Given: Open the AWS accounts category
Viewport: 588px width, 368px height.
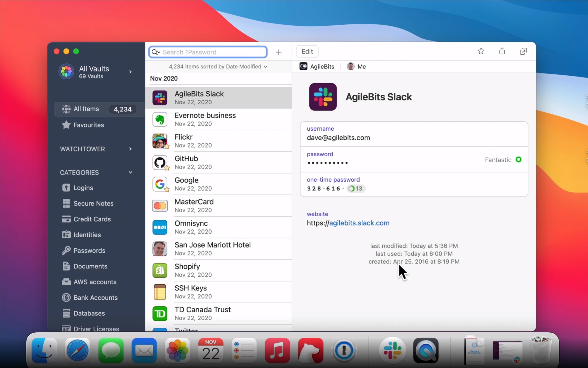Looking at the screenshot, I should [95, 282].
